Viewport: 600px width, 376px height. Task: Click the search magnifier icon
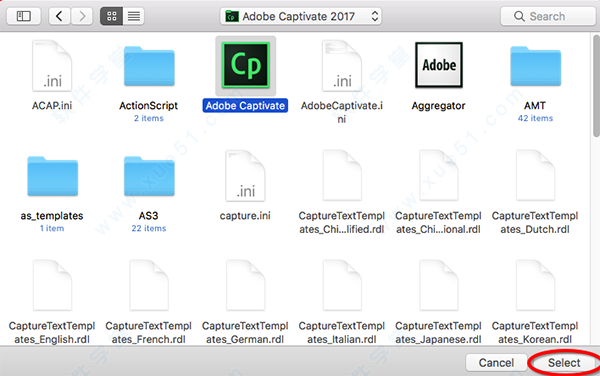[519, 16]
